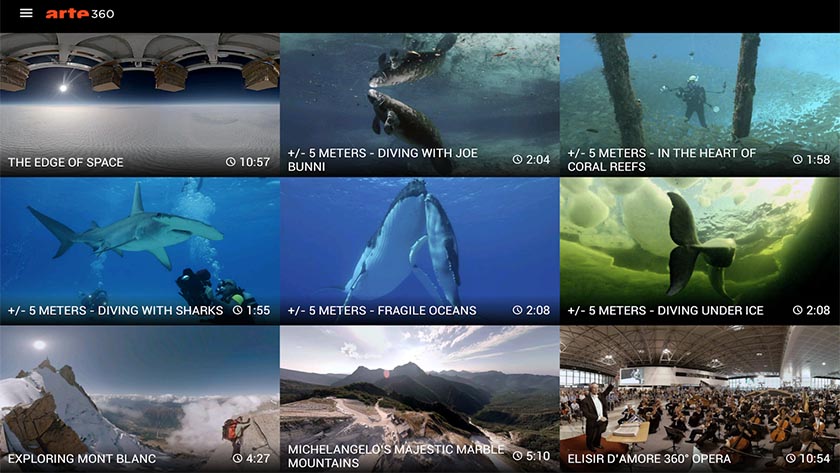Viewport: 840px width, 473px height.
Task: Click clock icon beside 1:58 duration
Action: 798,160
